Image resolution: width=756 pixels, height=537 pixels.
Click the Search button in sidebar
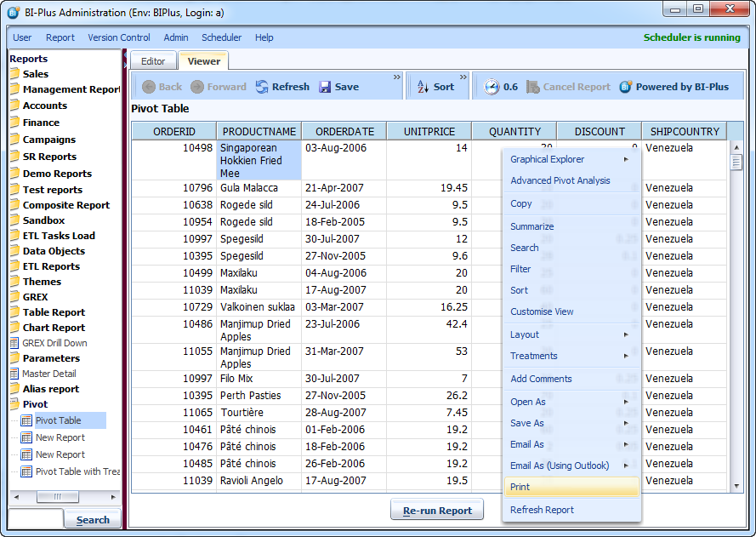tap(93, 520)
